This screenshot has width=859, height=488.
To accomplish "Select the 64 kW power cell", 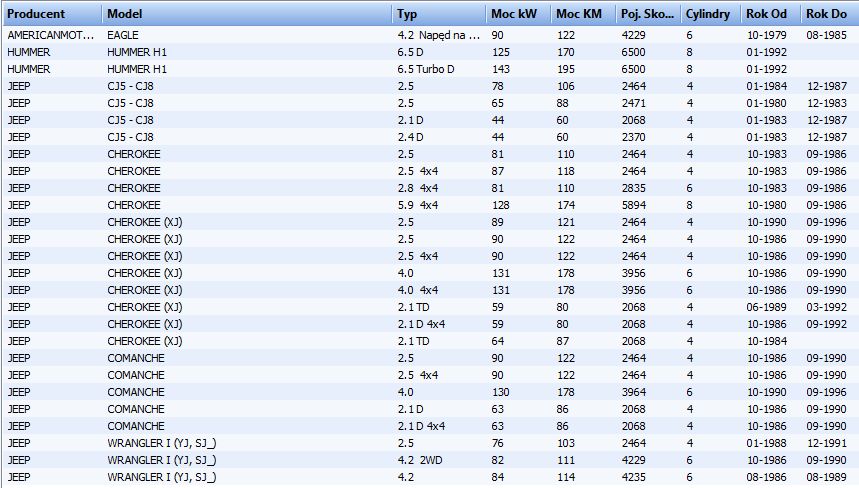I will 497,341.
